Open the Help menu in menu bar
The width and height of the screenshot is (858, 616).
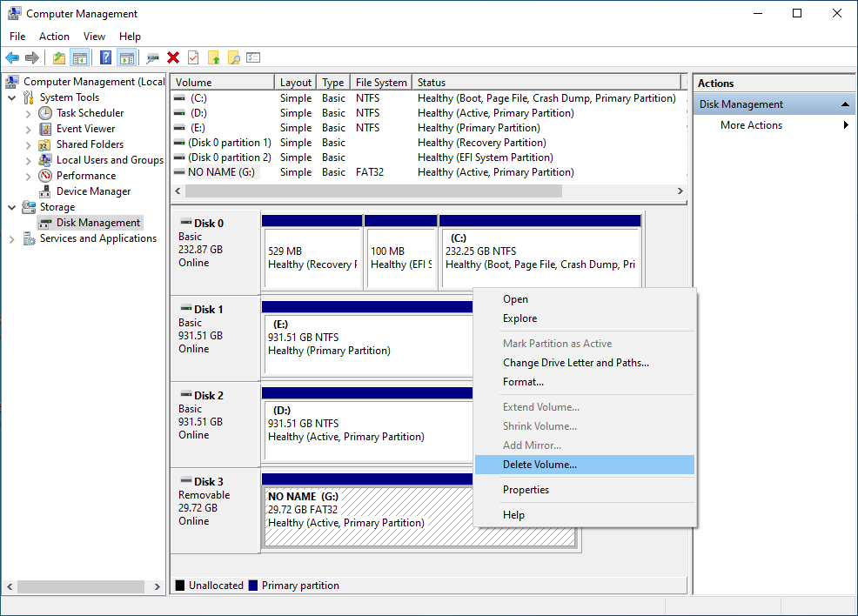point(130,36)
